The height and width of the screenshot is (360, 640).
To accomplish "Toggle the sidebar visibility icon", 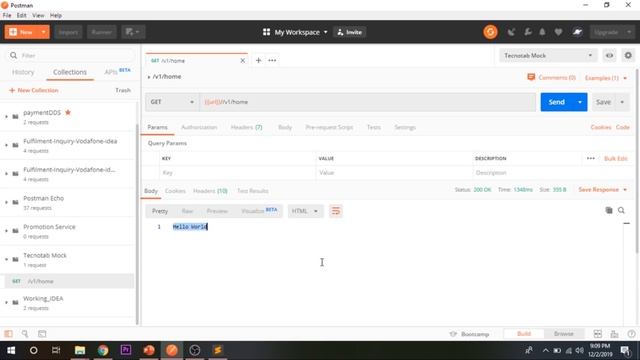I will pos(9,334).
